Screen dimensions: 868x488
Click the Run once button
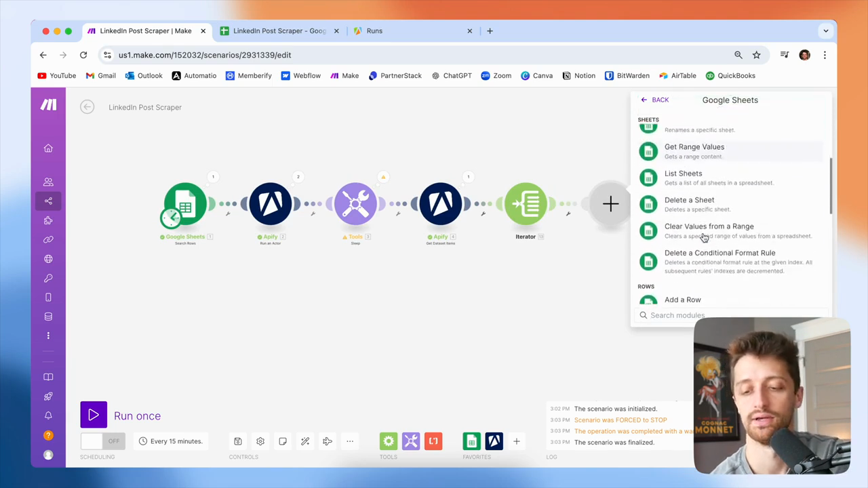(x=121, y=415)
